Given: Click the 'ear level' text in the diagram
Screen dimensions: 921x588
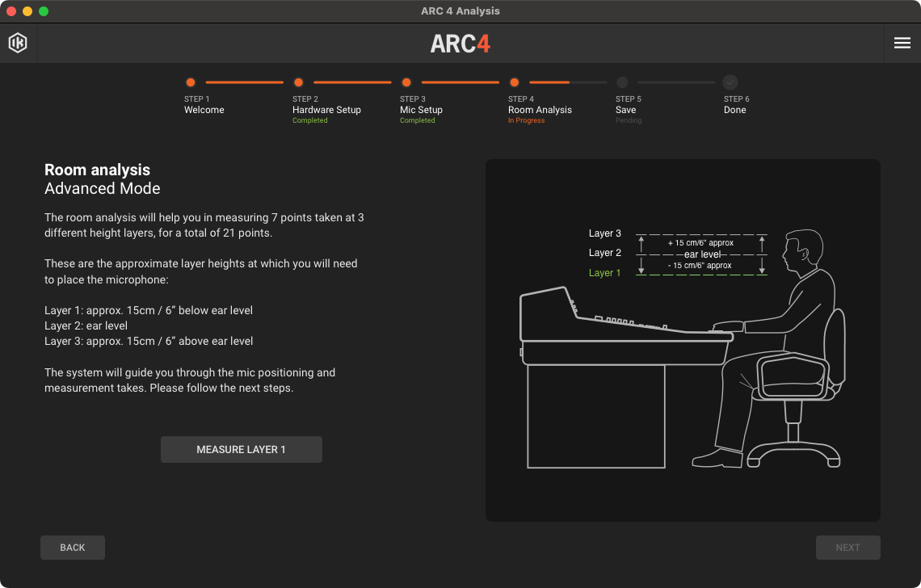Looking at the screenshot, I should 703,254.
